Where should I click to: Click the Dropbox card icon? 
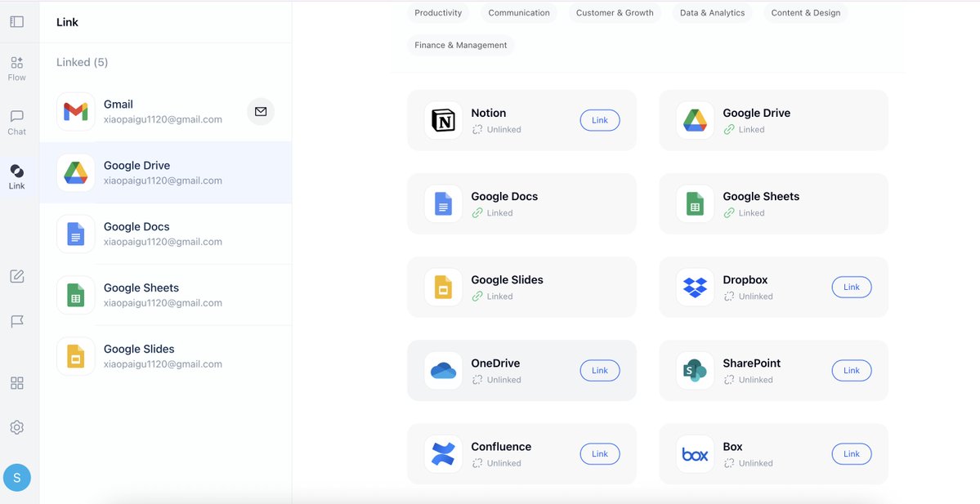tap(695, 288)
